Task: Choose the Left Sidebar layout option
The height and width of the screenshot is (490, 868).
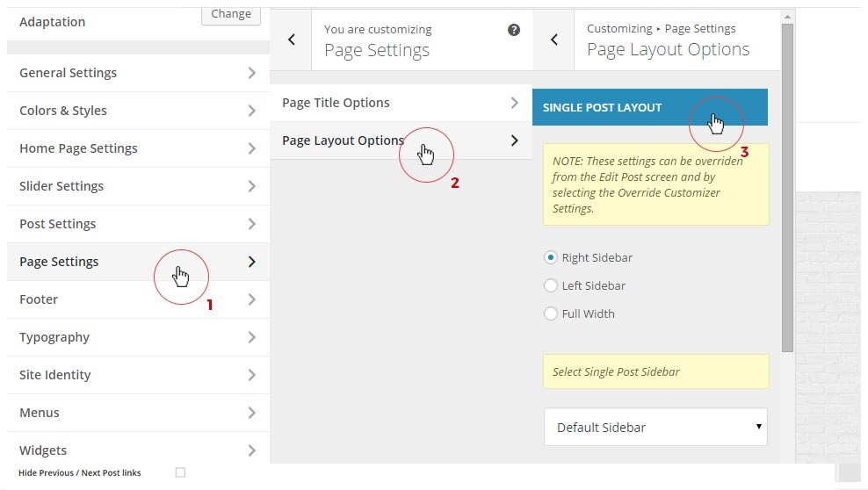Action: [551, 285]
